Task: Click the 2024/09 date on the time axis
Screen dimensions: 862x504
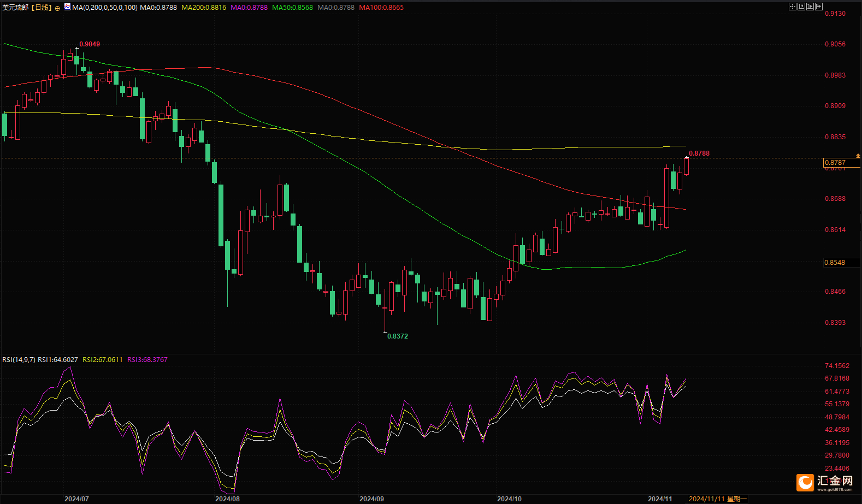Action: tap(371, 499)
